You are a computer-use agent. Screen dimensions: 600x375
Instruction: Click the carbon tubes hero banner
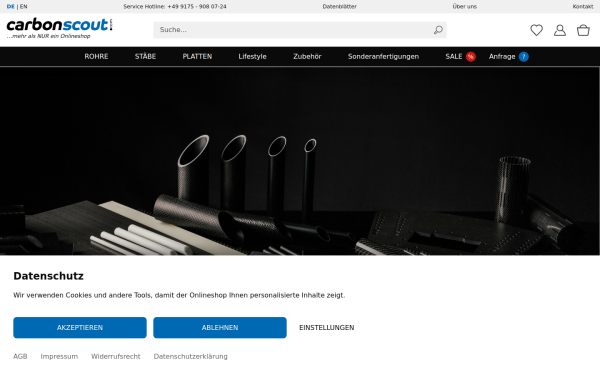300,161
